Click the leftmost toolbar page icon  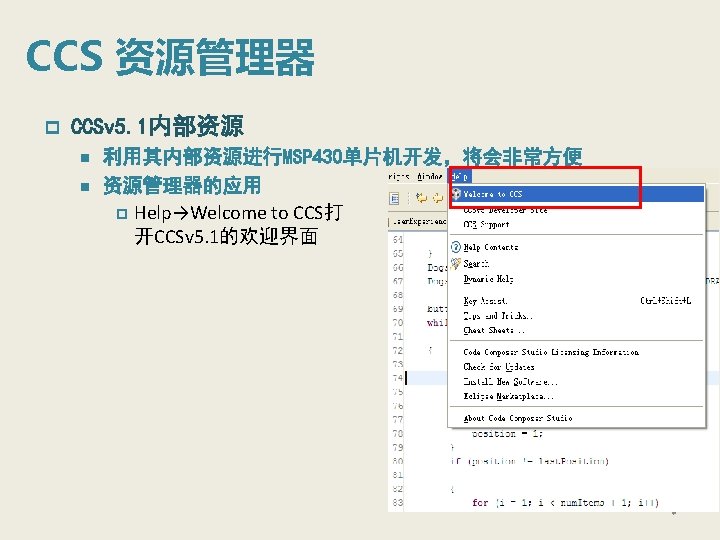394,198
